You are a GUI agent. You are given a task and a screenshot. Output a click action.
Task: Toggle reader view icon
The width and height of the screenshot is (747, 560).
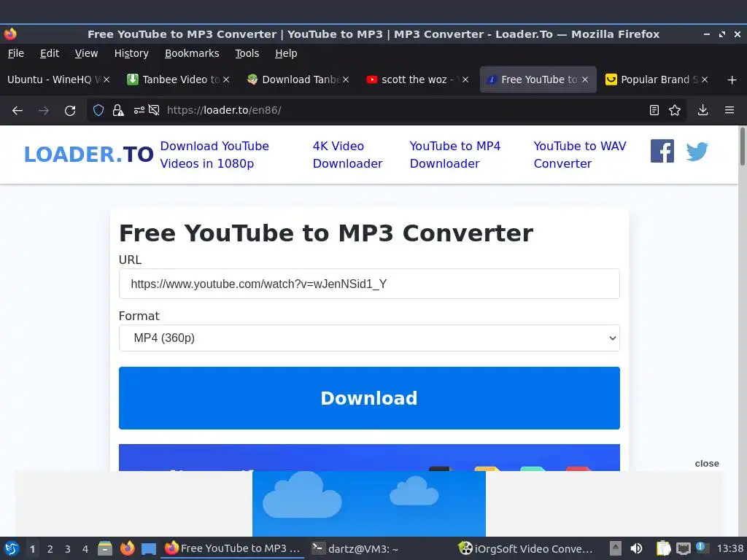[654, 111]
